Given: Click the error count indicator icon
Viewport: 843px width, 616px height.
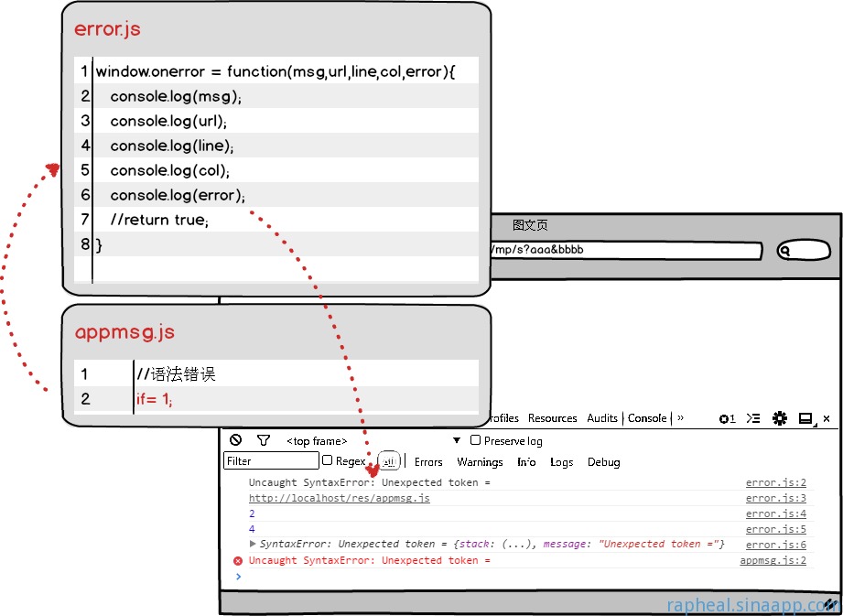Looking at the screenshot, I should [727, 418].
